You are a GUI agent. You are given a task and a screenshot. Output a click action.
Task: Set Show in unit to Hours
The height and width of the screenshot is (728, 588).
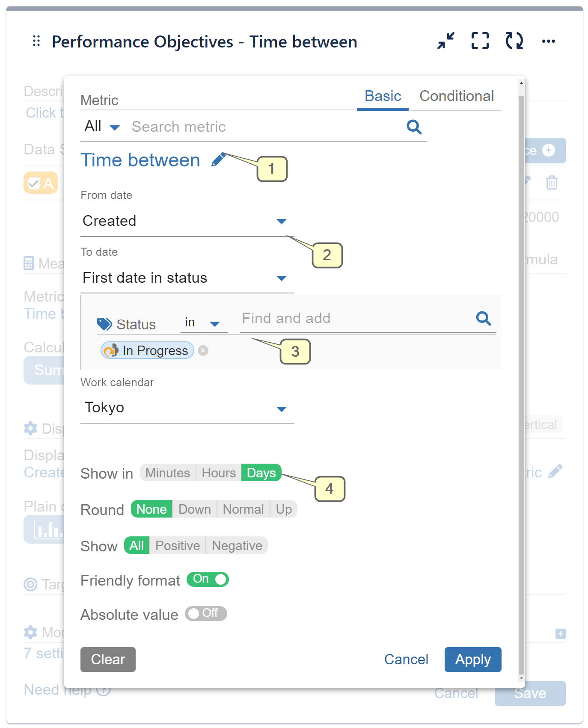(x=219, y=473)
